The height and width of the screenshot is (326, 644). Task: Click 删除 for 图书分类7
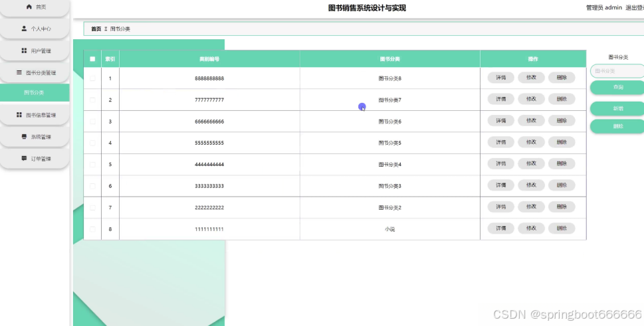click(x=562, y=99)
